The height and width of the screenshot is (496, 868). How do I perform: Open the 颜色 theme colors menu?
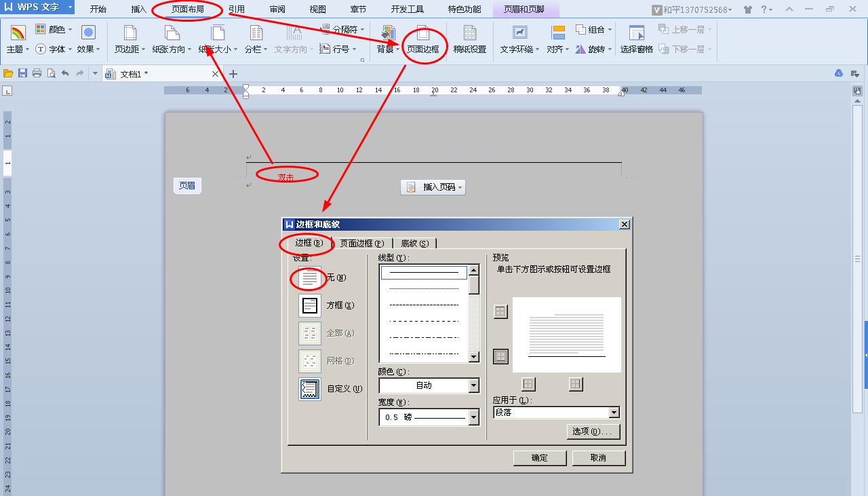pos(54,29)
